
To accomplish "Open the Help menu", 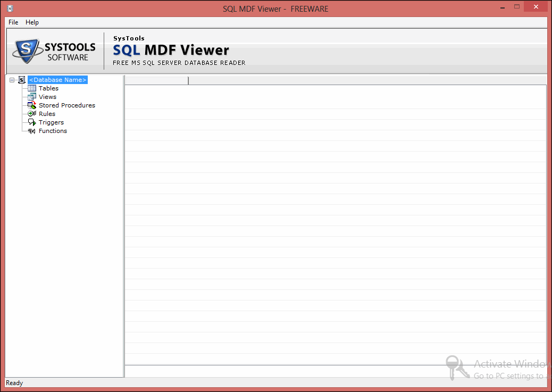I will 32,22.
